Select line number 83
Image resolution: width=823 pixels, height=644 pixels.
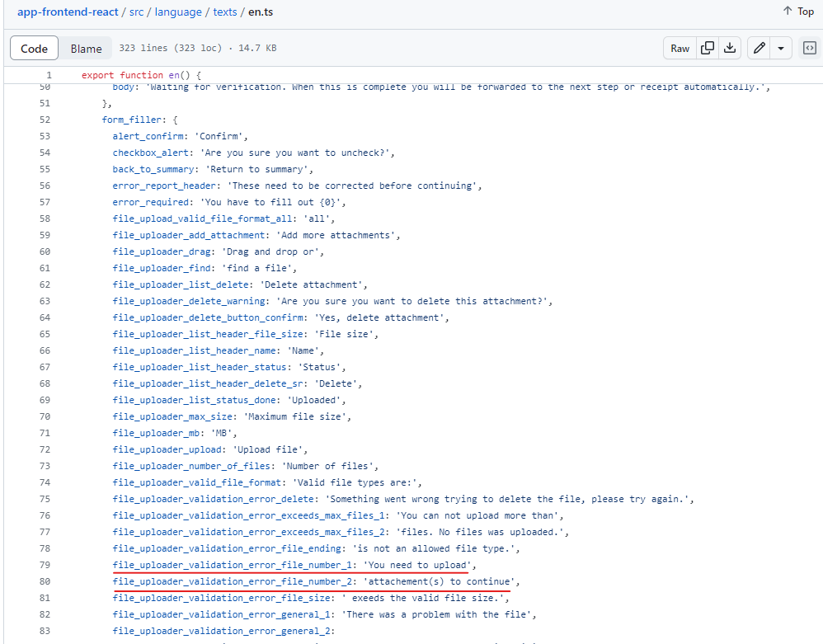click(x=45, y=631)
